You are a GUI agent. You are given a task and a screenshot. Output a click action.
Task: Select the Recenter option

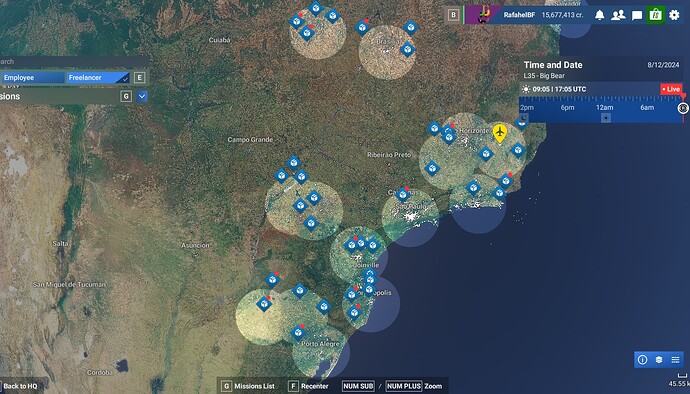click(308, 386)
